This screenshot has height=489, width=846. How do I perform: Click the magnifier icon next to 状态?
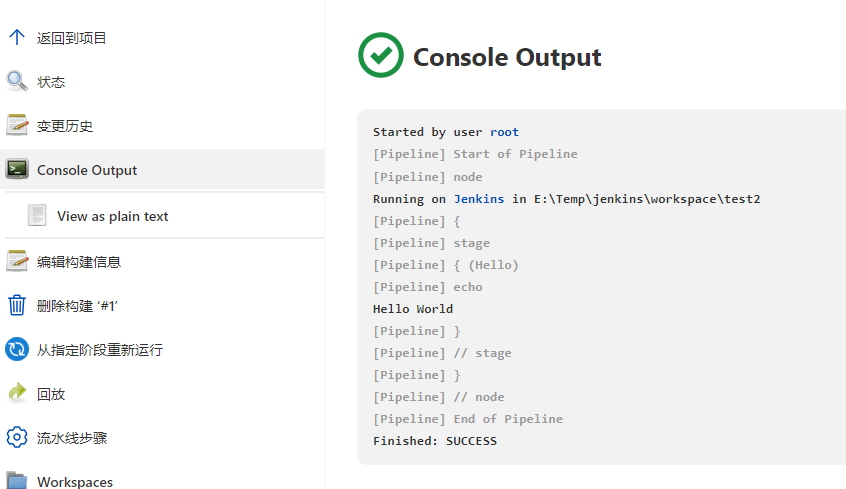17,82
